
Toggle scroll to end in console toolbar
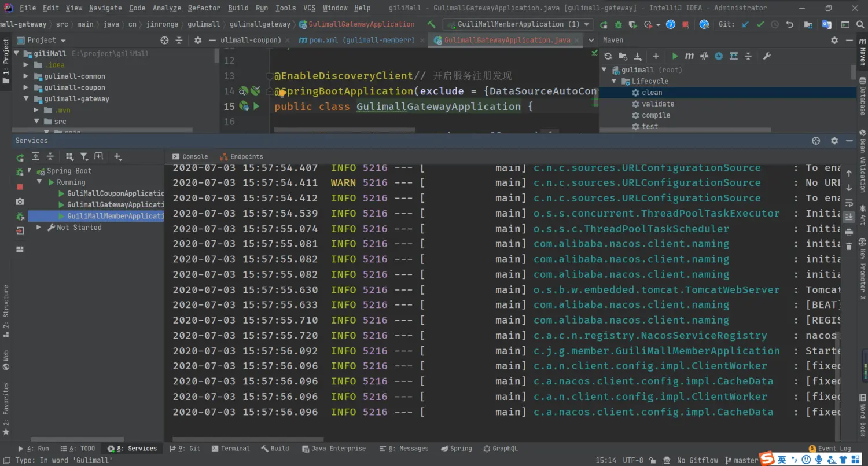[849, 217]
